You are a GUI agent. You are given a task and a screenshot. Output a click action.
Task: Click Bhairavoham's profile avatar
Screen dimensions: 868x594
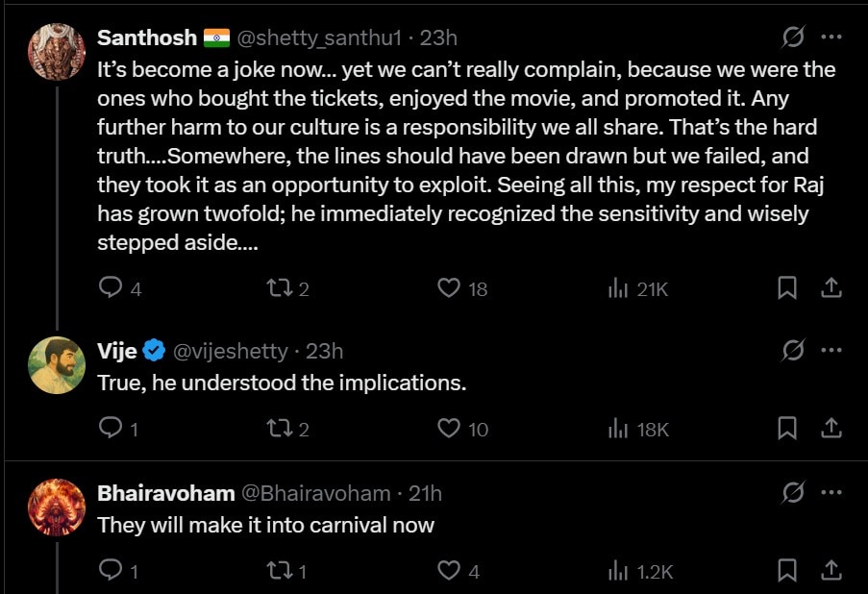coord(58,507)
